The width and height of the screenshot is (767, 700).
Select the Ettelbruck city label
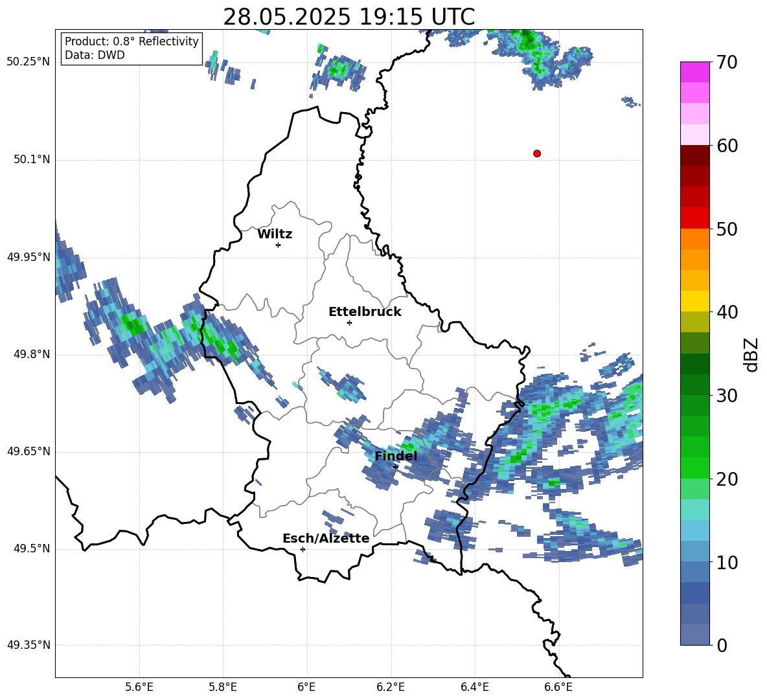tap(365, 312)
